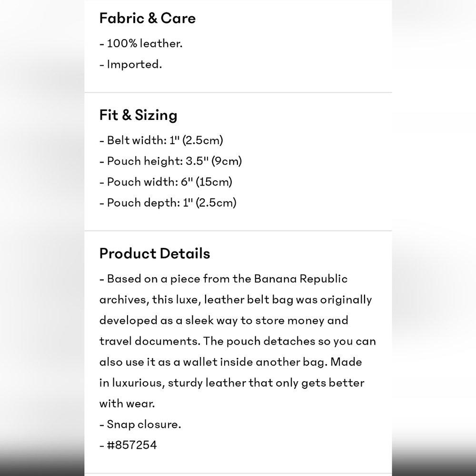Click the Fit & Sizing heading

[138, 115]
